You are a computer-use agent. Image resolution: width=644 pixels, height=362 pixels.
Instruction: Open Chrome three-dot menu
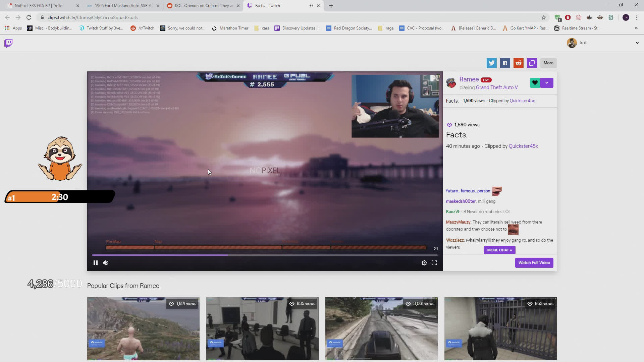637,17
